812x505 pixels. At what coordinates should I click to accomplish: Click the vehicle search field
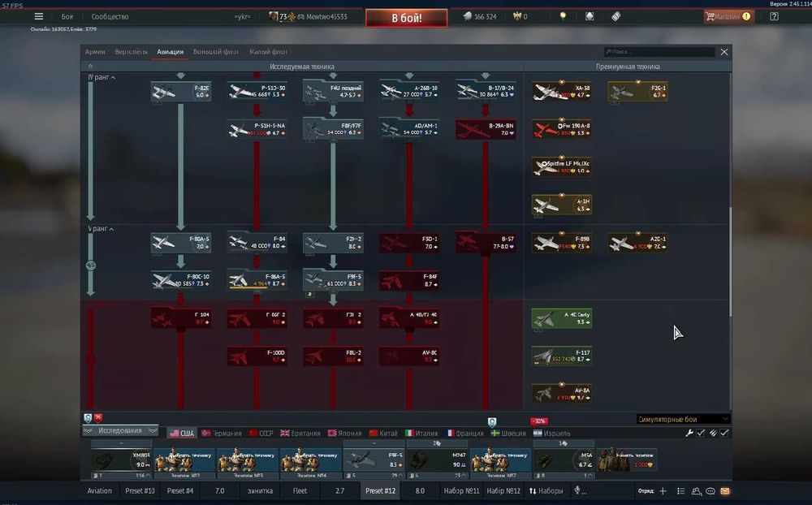(659, 52)
